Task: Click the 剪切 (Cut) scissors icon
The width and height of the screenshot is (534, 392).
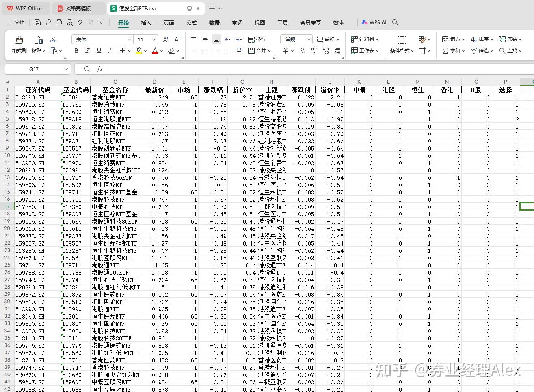Action: [x=53, y=39]
